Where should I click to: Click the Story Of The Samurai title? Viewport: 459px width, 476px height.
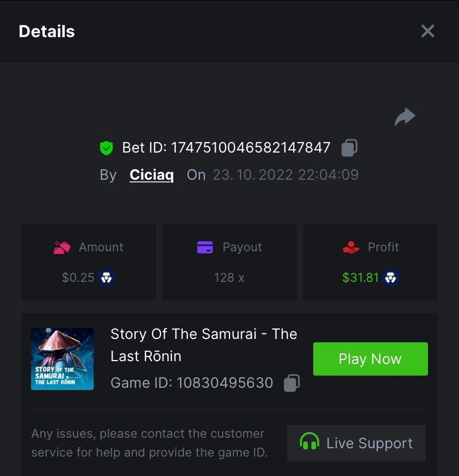click(x=203, y=345)
